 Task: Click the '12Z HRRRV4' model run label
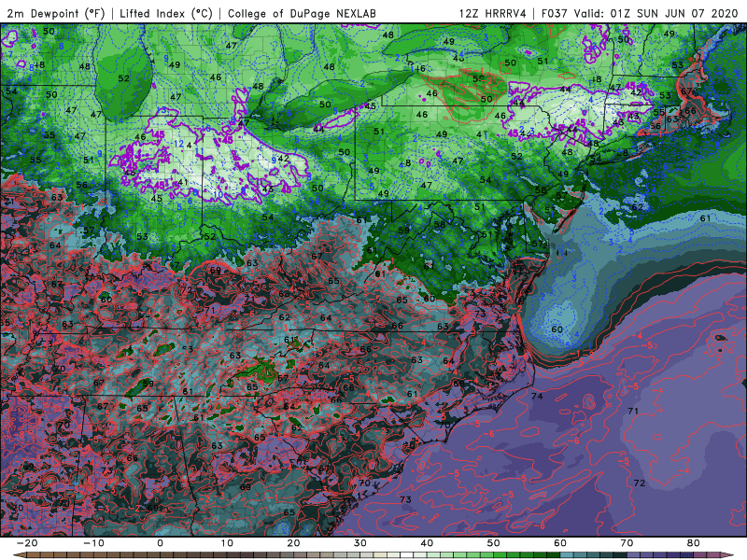(493, 13)
